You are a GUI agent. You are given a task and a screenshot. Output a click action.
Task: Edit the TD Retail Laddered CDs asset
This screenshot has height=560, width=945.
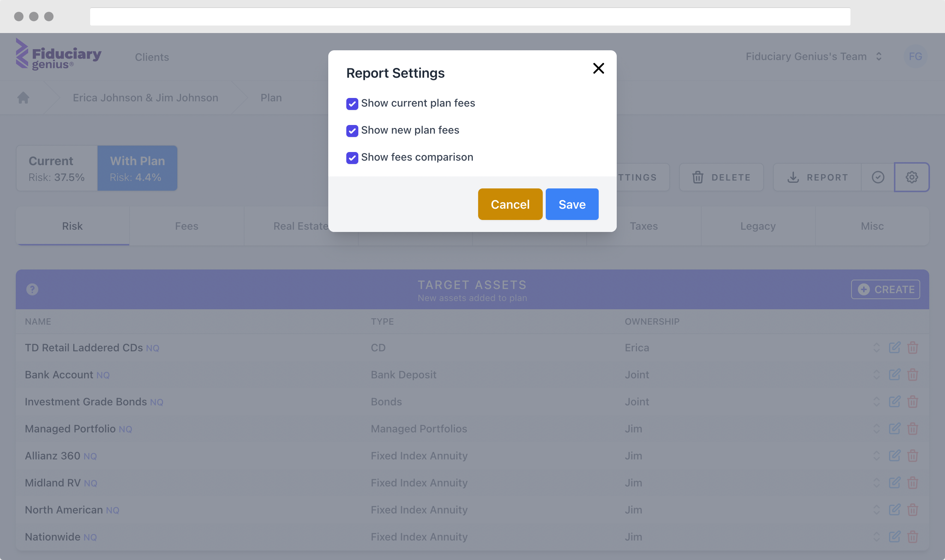[x=894, y=347]
